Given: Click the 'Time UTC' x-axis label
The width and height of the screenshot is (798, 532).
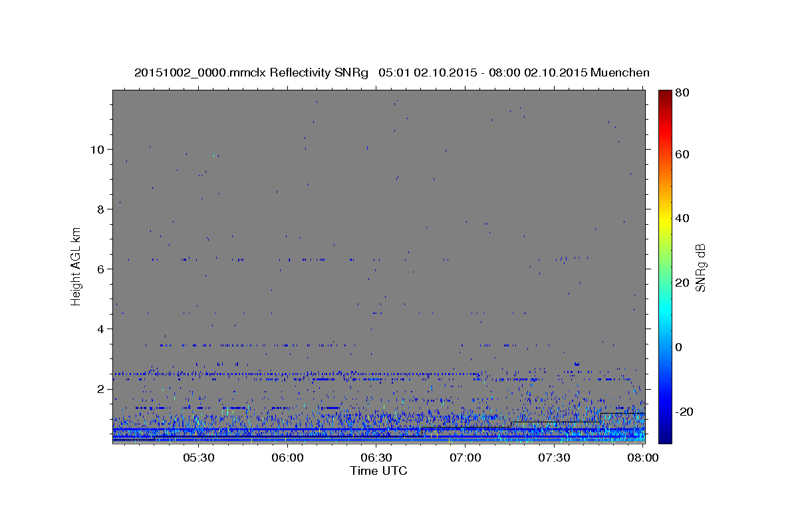Looking at the screenshot, I should point(378,471).
